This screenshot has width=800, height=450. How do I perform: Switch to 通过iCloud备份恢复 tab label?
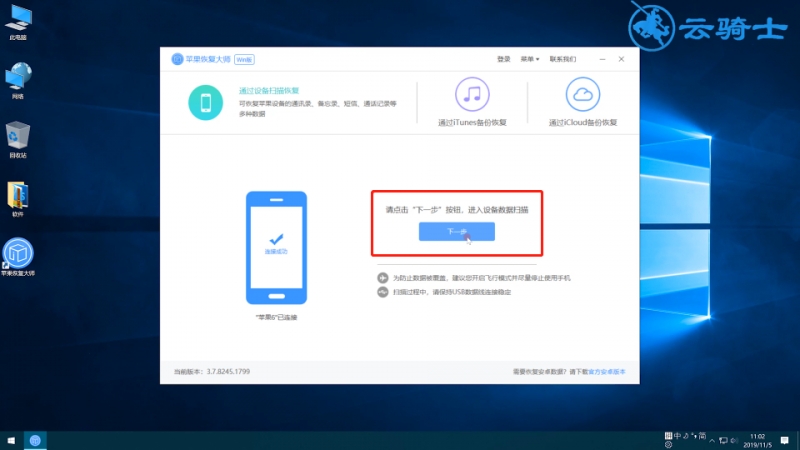point(583,122)
